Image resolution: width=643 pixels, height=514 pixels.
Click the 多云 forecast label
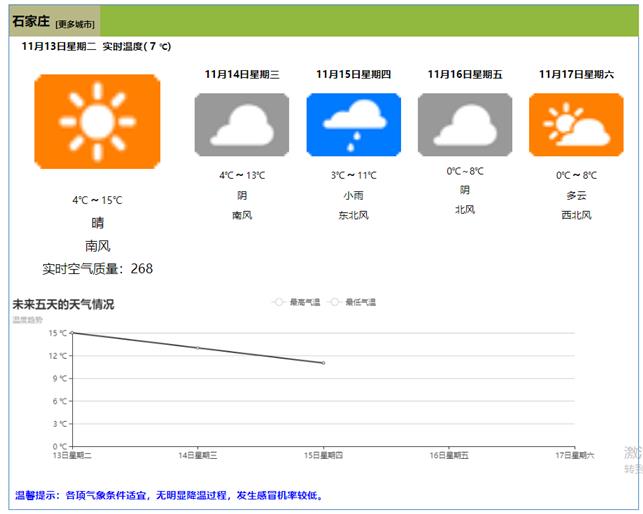576,196
